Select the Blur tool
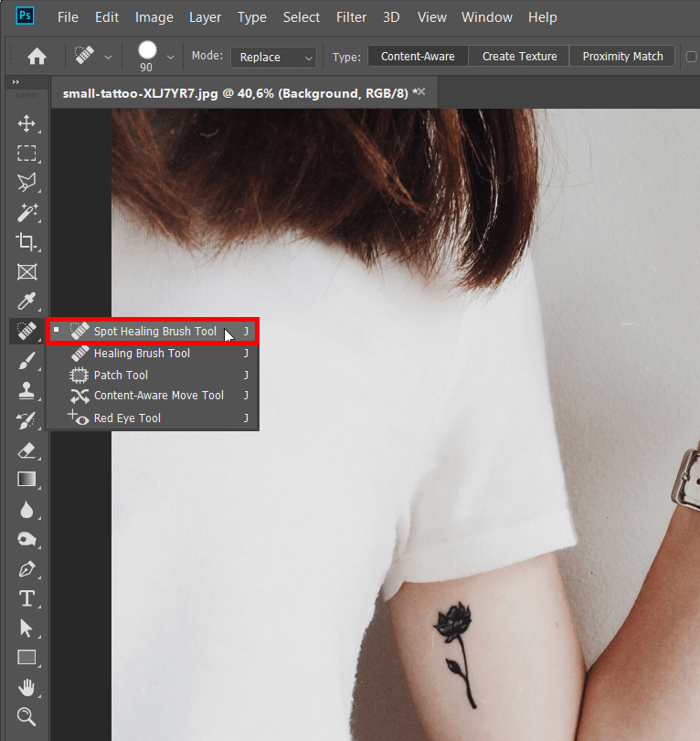This screenshot has width=700, height=741. click(27, 510)
